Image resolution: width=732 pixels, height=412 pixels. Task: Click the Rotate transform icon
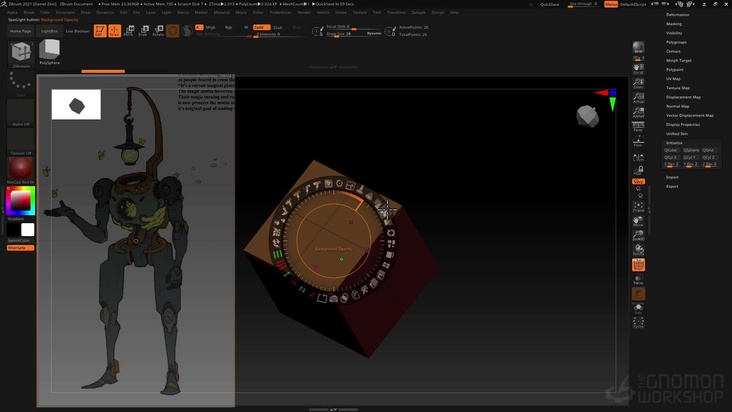click(158, 31)
